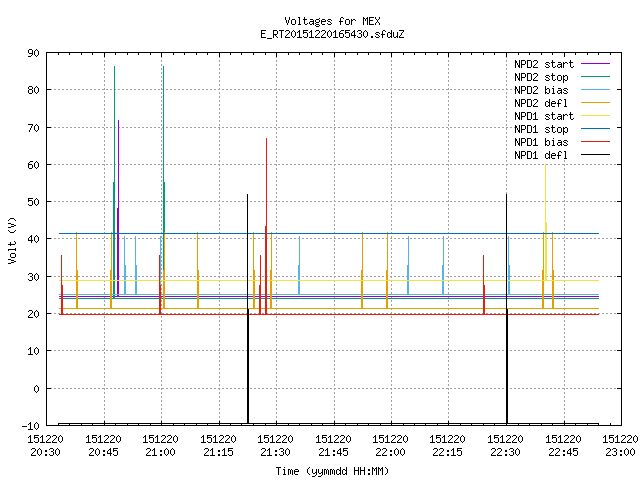Image resolution: width=640 pixels, height=480 pixels.
Task: Click the 'NPD2 stop' legend label
Action: tap(541, 77)
